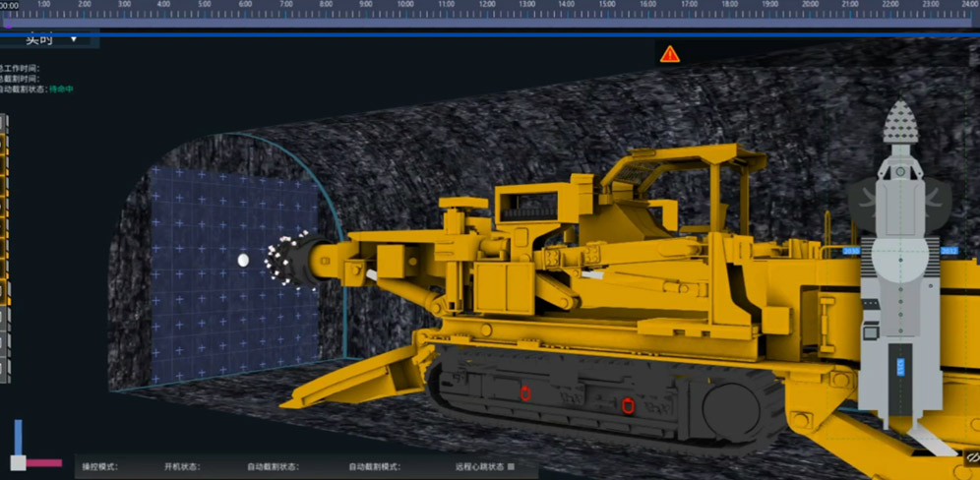Click the 自动截割模式 label in status bar
The image size is (980, 480).
tap(375, 466)
